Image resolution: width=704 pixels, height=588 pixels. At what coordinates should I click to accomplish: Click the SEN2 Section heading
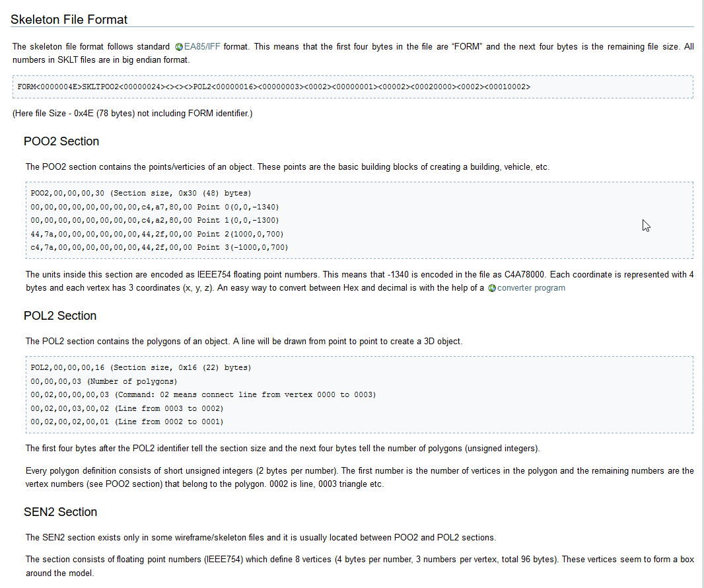(x=60, y=512)
